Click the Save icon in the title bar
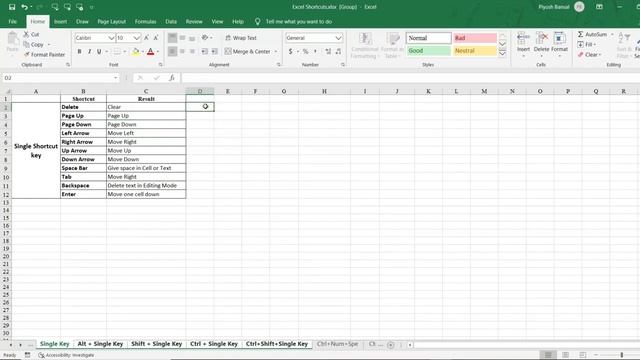Image resolution: width=640 pixels, height=360 pixels. [12, 7]
